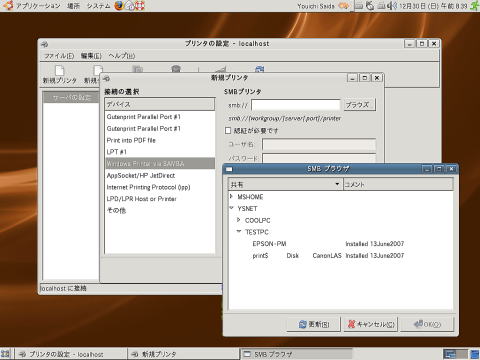The height and width of the screenshot is (360, 480).
Task: Click the volume speaker icon
Action: pos(392,5)
